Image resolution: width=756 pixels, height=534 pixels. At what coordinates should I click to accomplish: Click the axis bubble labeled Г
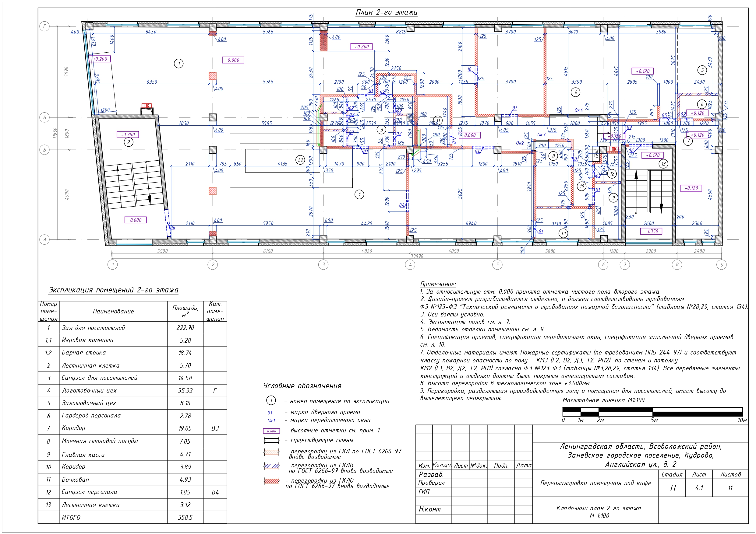tap(44, 26)
